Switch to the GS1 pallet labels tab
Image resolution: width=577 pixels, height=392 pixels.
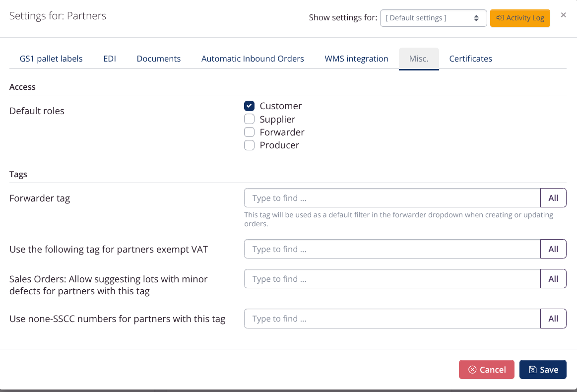tap(51, 59)
